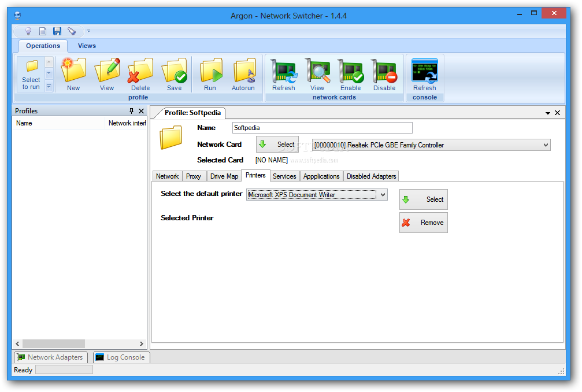This screenshot has height=392, width=582.
Task: Click the profile Name input field
Action: pyautogui.click(x=322, y=128)
